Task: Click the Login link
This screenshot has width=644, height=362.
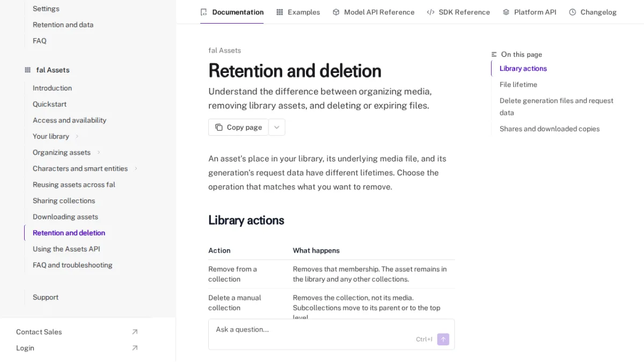Action: [25, 348]
